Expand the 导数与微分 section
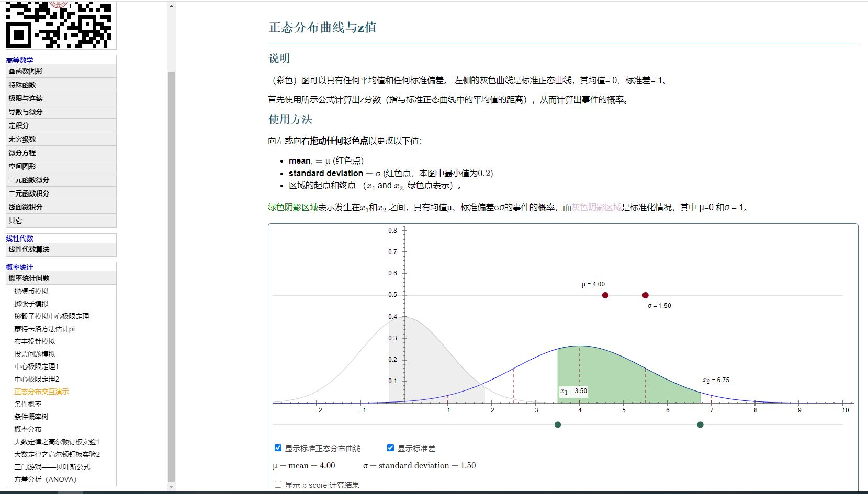868x494 pixels. tap(25, 112)
